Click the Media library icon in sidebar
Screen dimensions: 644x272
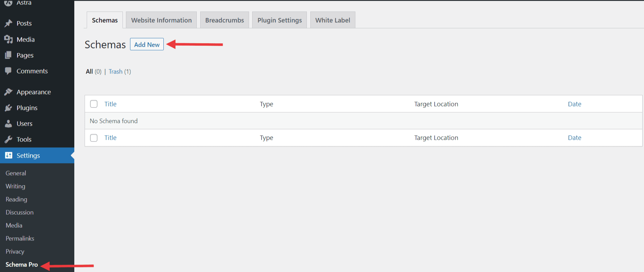[x=8, y=39]
